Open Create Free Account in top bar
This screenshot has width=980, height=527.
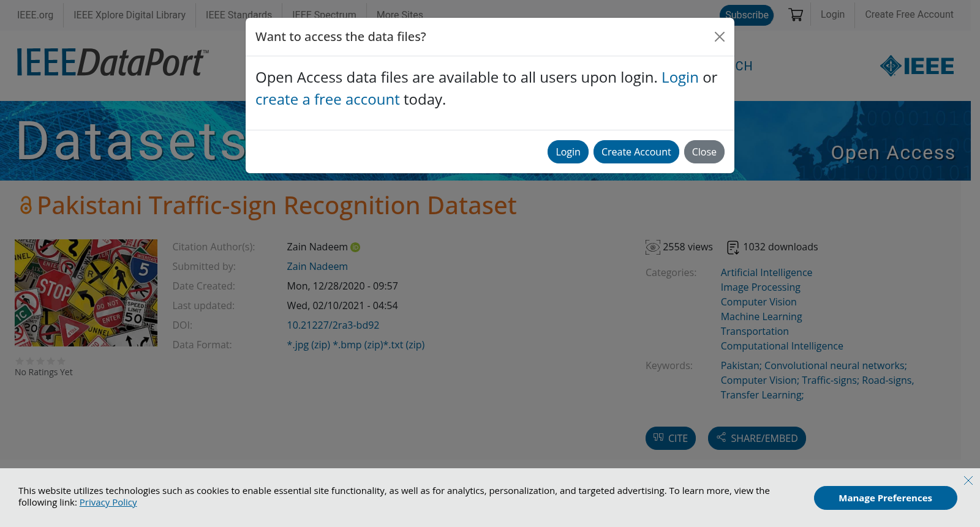click(909, 15)
